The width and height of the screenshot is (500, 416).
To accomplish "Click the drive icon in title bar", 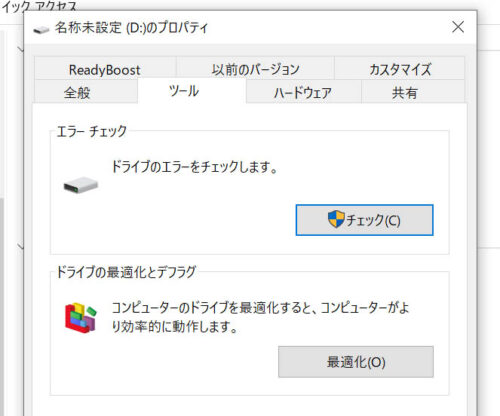I will pyautogui.click(x=41, y=30).
